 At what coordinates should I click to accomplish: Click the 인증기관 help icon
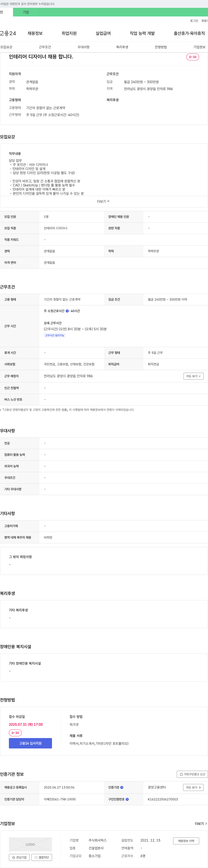122,787
